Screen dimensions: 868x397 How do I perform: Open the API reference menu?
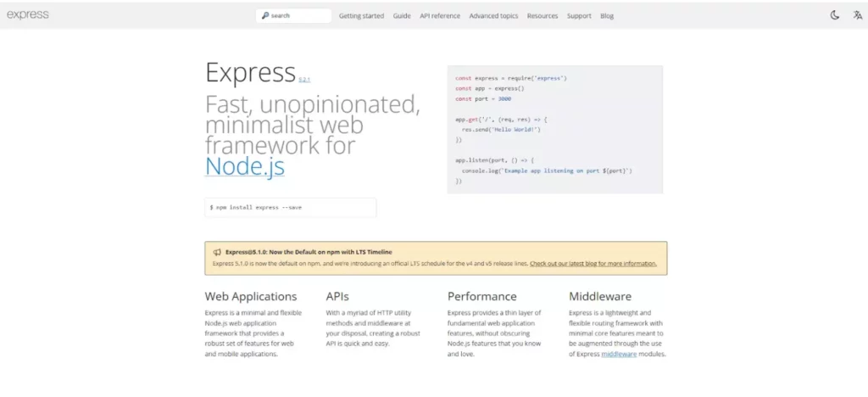click(x=440, y=16)
